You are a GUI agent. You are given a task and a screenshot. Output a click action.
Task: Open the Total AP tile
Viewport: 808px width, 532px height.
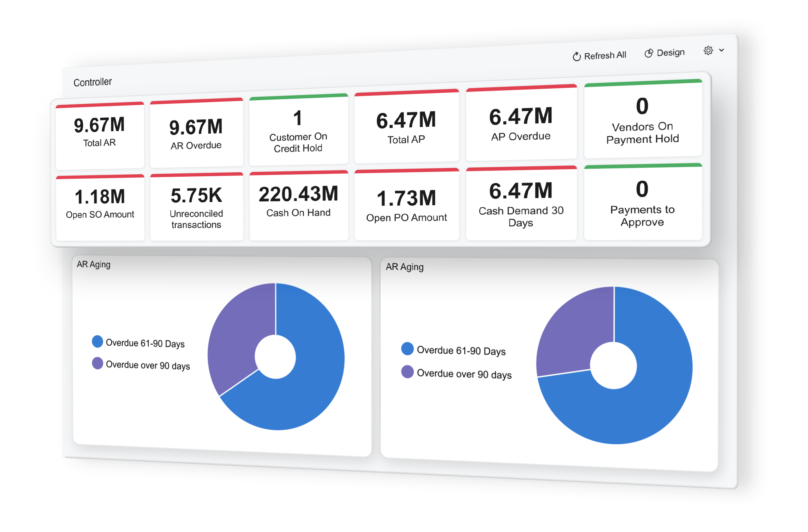click(x=406, y=127)
